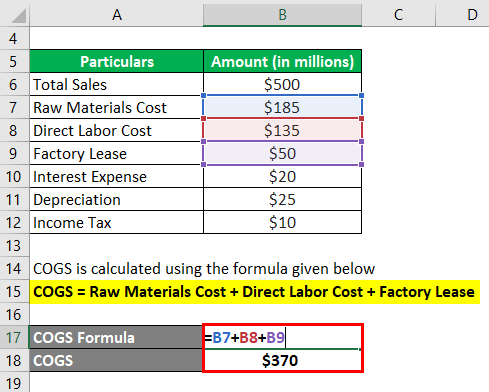Click the 'COGS is calculated using' text cell
Screen dimensions: 489x392
click(204, 269)
